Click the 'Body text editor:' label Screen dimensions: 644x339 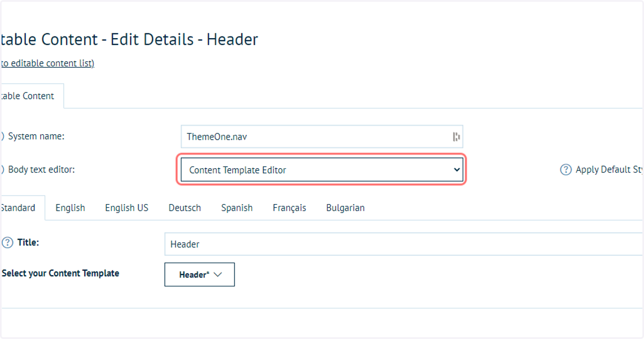click(42, 170)
